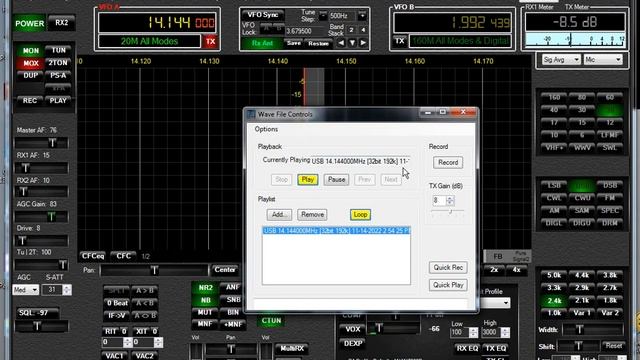This screenshot has width=640, height=360.
Task: Switch to AM mode
Action: point(554,211)
